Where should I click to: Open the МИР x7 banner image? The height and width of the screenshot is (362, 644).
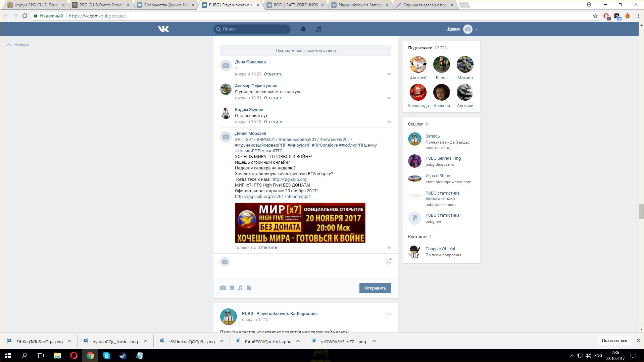pyautogui.click(x=300, y=223)
